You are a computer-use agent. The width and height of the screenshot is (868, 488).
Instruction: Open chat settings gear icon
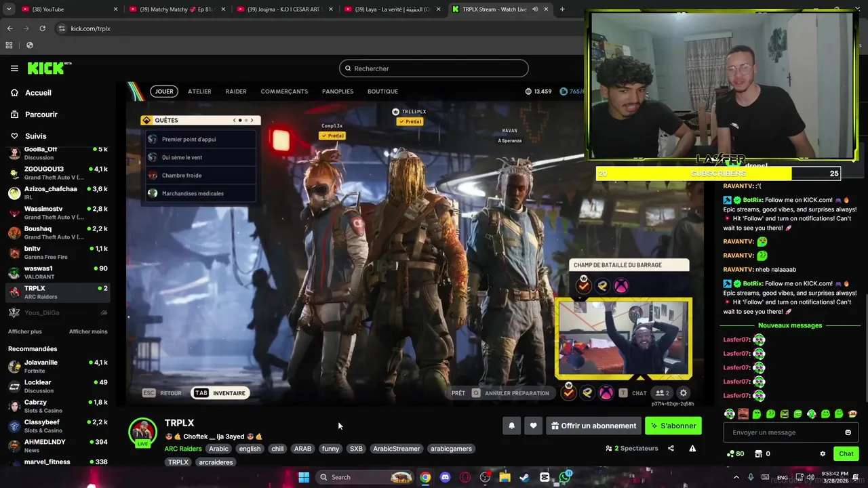(x=823, y=453)
